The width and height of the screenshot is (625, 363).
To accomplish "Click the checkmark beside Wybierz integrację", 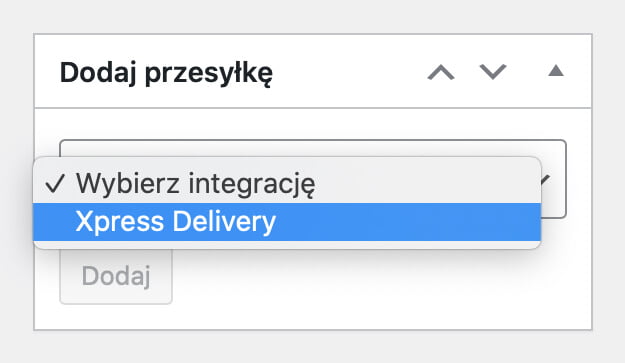I will pyautogui.click(x=55, y=184).
